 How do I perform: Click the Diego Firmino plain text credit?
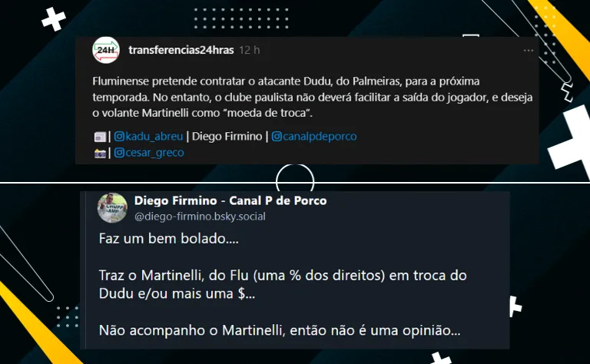coord(227,136)
